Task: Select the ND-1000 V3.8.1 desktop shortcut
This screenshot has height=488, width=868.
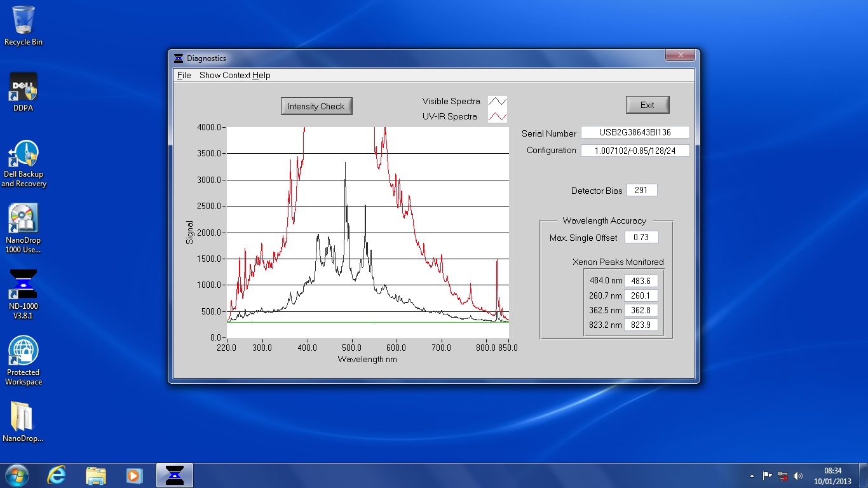Action: 24,294
